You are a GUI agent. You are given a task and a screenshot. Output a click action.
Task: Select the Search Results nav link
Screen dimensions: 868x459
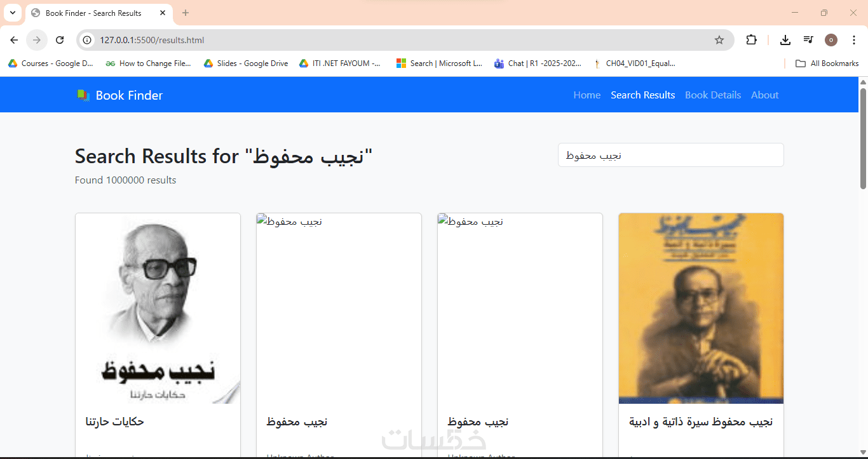click(x=642, y=95)
